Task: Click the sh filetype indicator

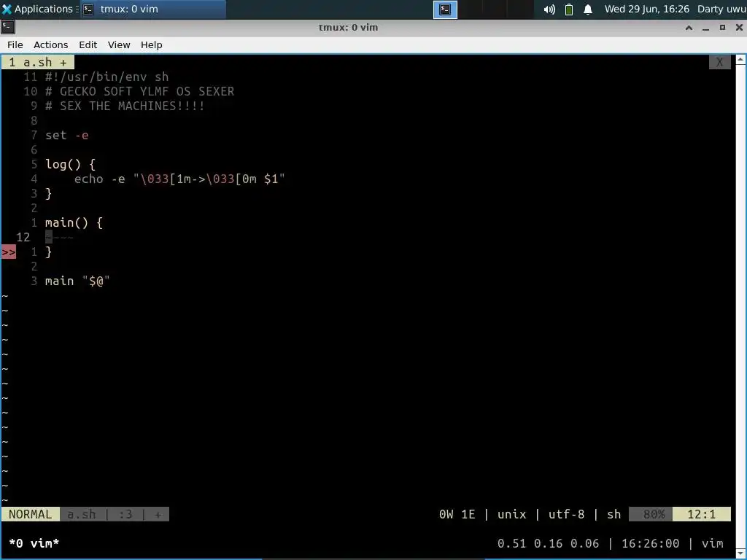Action: click(x=614, y=514)
